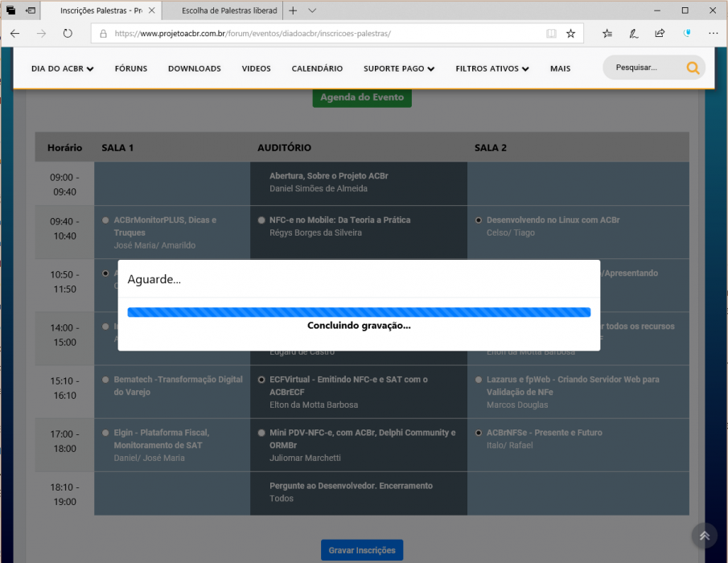Click 09:00 - 09:40 time cell
Screen dimensions: 728x563
64,184
